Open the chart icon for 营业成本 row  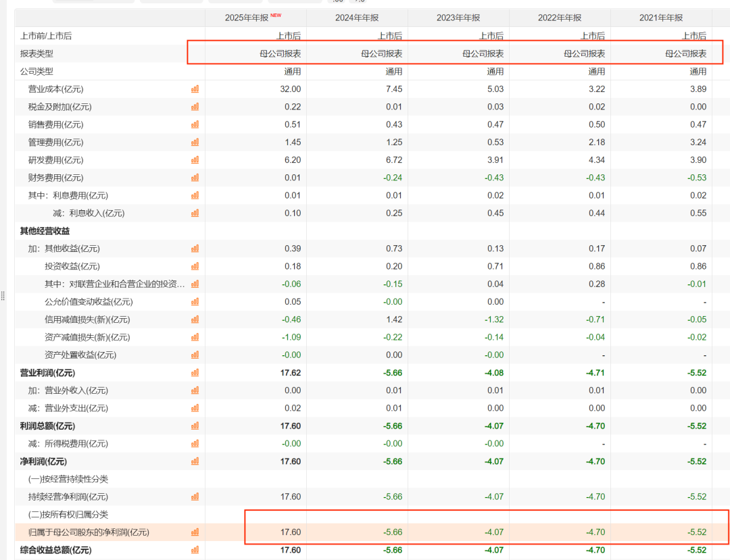pos(195,88)
